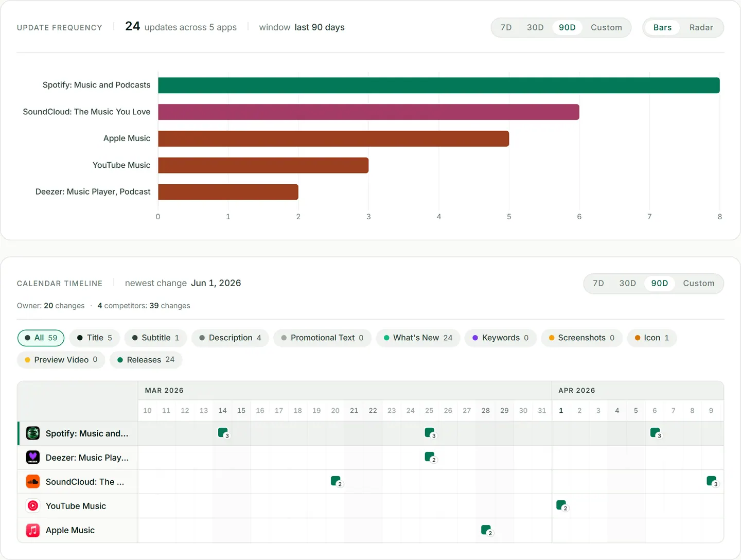This screenshot has width=741, height=560.
Task: Select 90D in the Calendar Timeline panel
Action: [659, 284]
